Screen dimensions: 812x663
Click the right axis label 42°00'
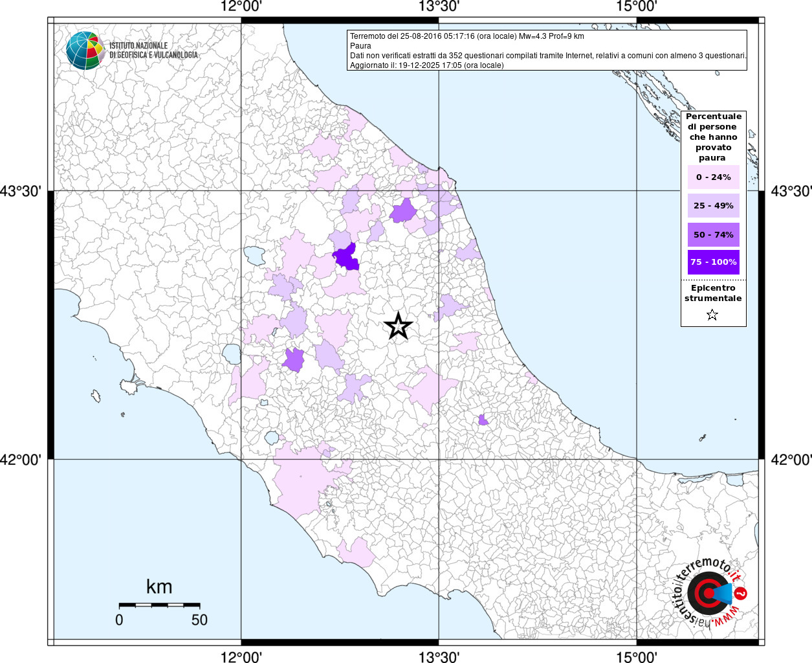click(791, 460)
